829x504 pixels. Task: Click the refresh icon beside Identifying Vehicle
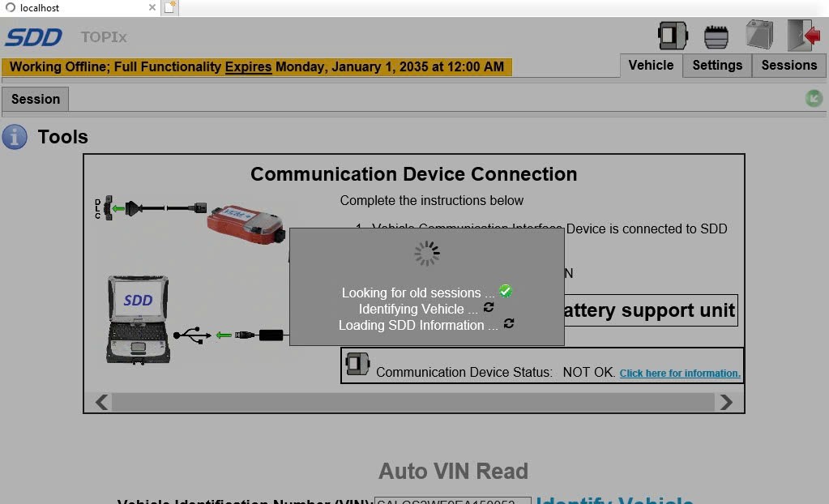[488, 309]
